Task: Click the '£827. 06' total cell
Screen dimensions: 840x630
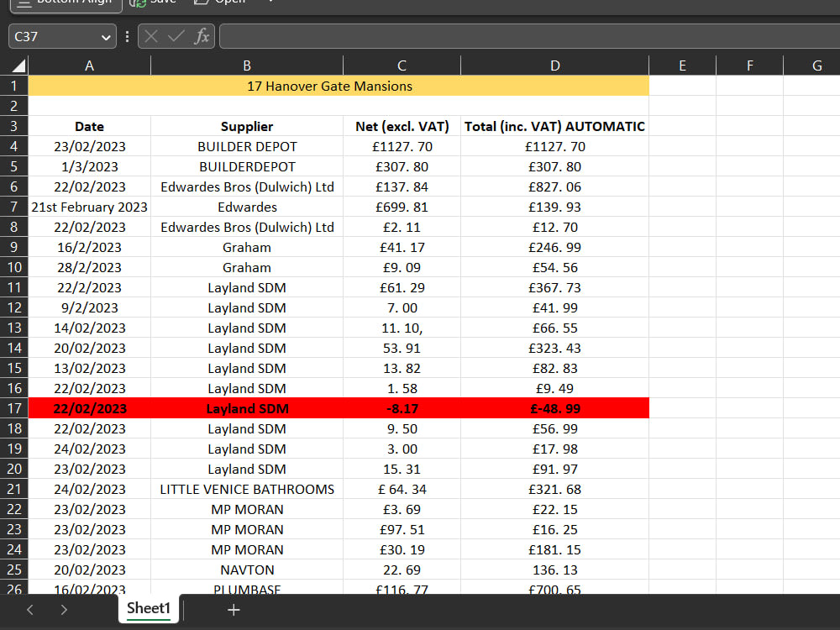Action: pos(555,187)
